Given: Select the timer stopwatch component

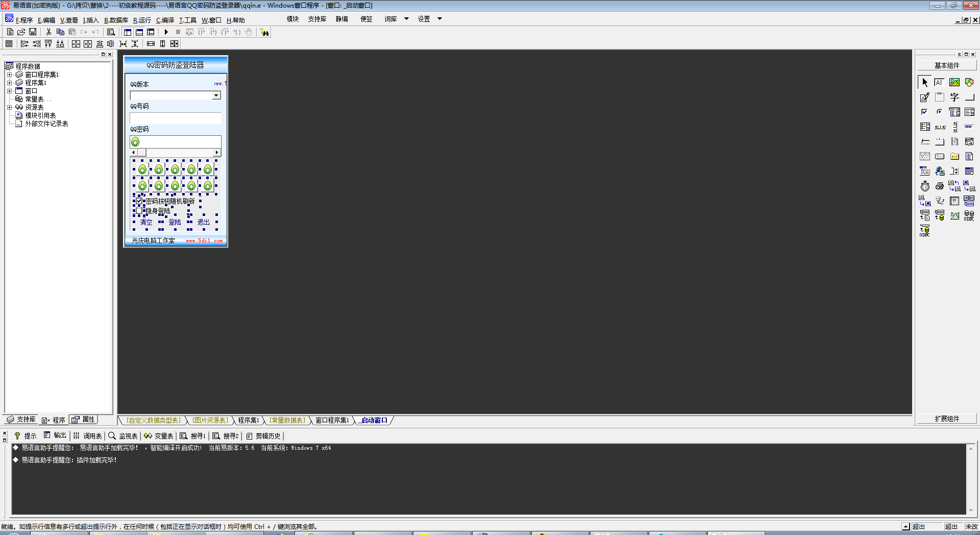Looking at the screenshot, I should coord(925,186).
